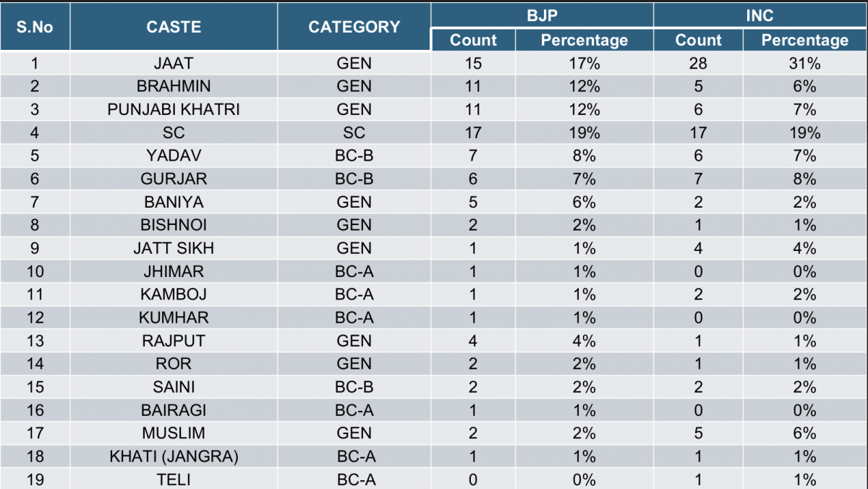This screenshot has width=868, height=489.
Task: Select the TELI caste cell
Action: (x=174, y=479)
